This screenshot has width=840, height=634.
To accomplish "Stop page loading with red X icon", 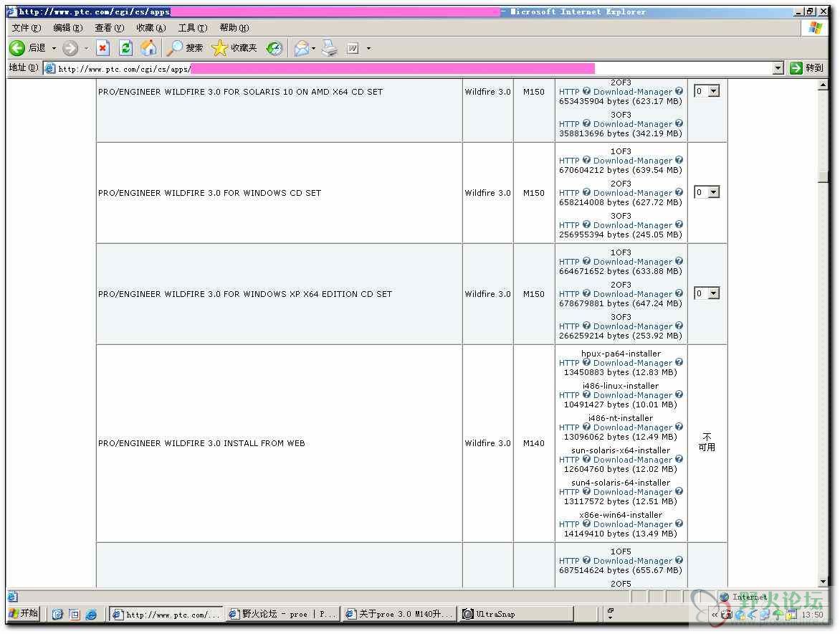I will 103,48.
